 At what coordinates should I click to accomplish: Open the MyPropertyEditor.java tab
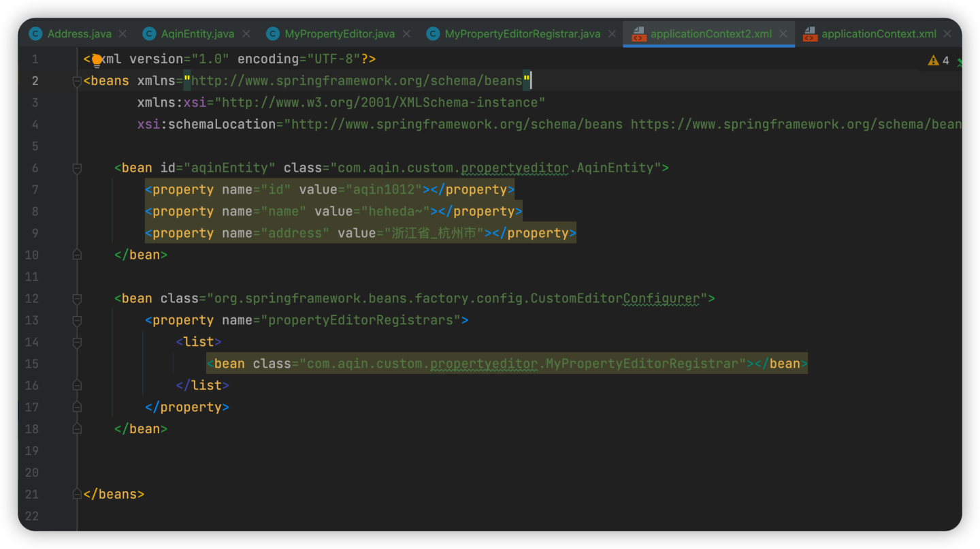[340, 33]
